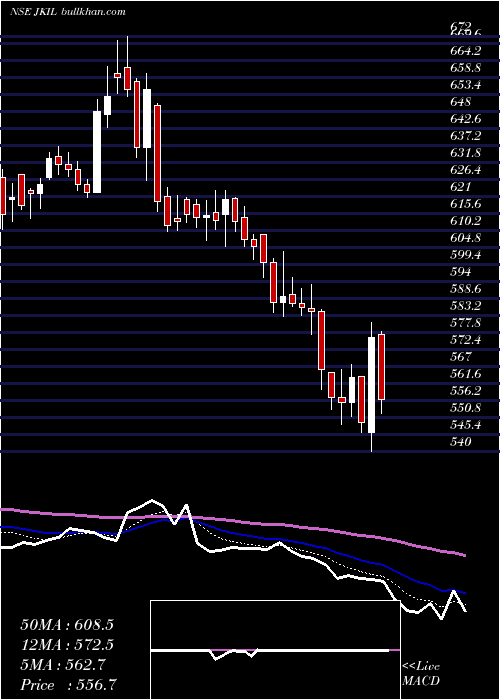Image resolution: width=500 pixels, height=700 pixels.
Task: Click the 545.4 price axis label
Action: pos(466,425)
